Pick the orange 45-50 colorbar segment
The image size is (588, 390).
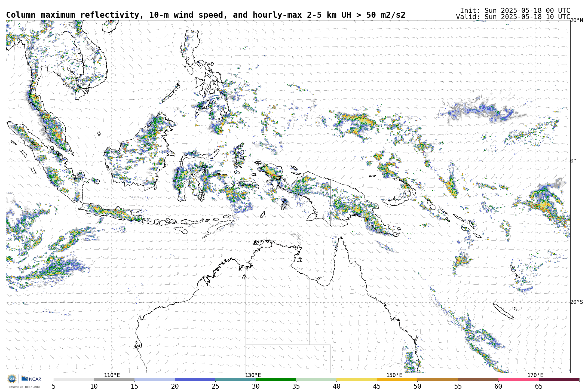click(x=397, y=379)
